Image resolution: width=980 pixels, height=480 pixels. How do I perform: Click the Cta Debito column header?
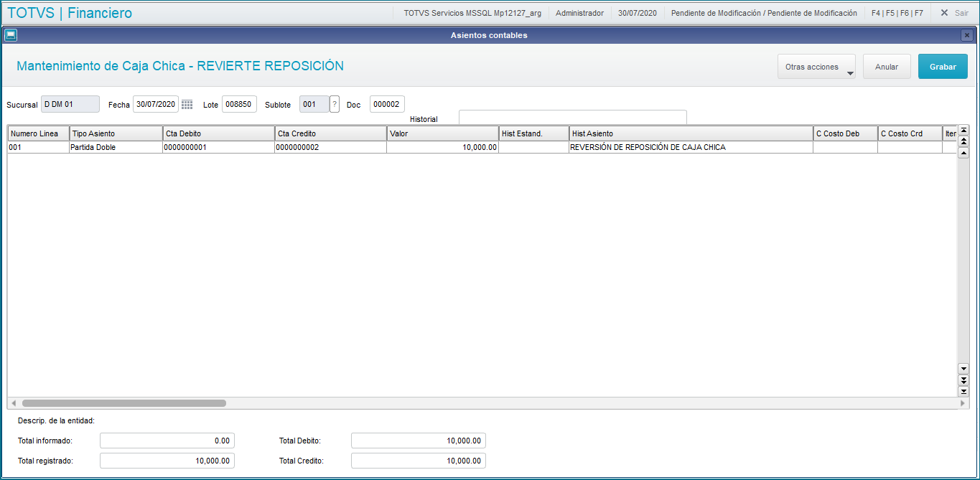coord(219,133)
